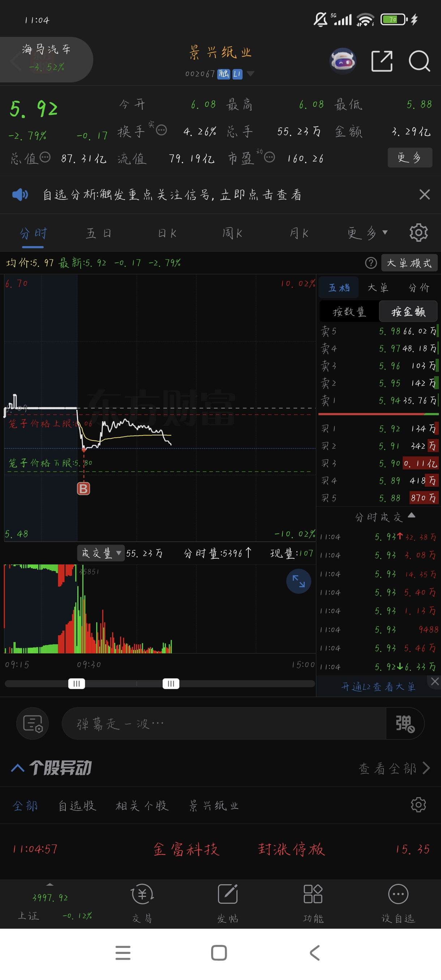Open the 发帖 post icon

point(227,903)
